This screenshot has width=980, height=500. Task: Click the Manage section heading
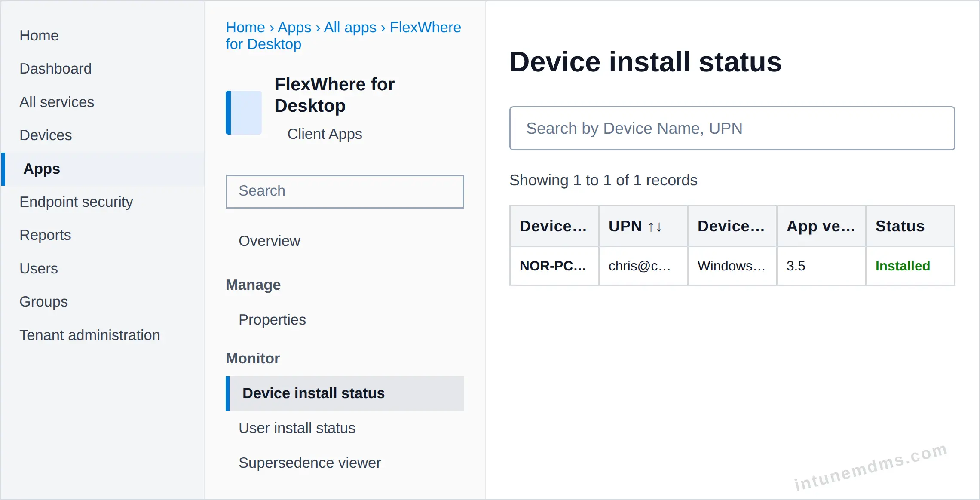pyautogui.click(x=253, y=285)
